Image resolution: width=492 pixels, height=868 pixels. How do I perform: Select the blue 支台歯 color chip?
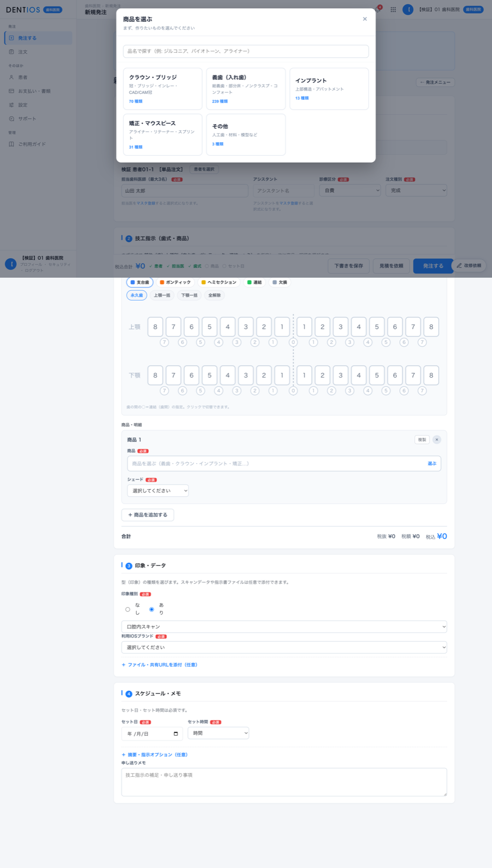point(140,282)
